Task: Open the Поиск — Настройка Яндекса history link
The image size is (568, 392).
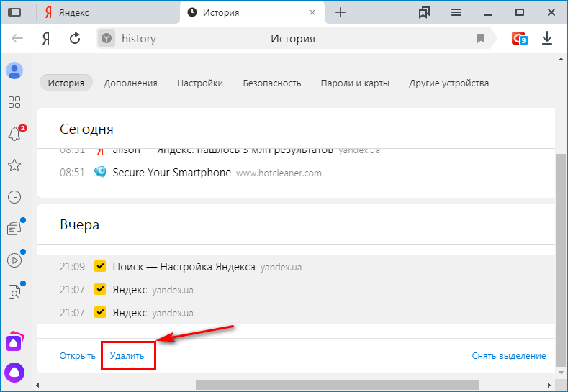Action: tap(184, 267)
